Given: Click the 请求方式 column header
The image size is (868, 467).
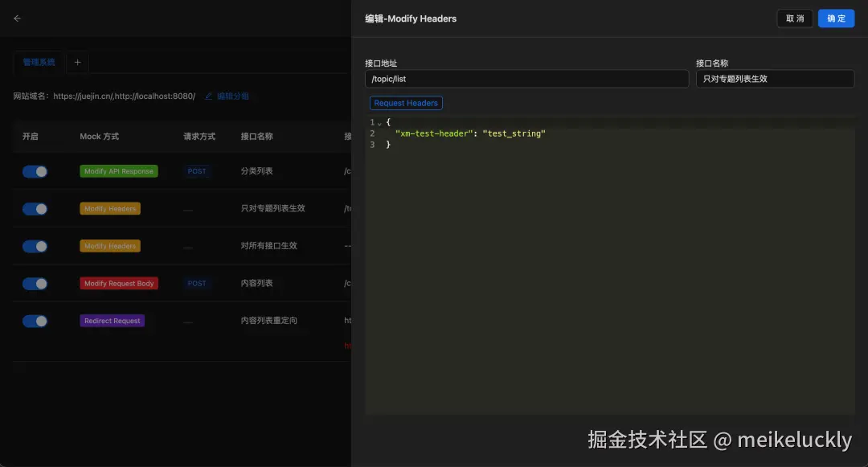Looking at the screenshot, I should pyautogui.click(x=199, y=136).
